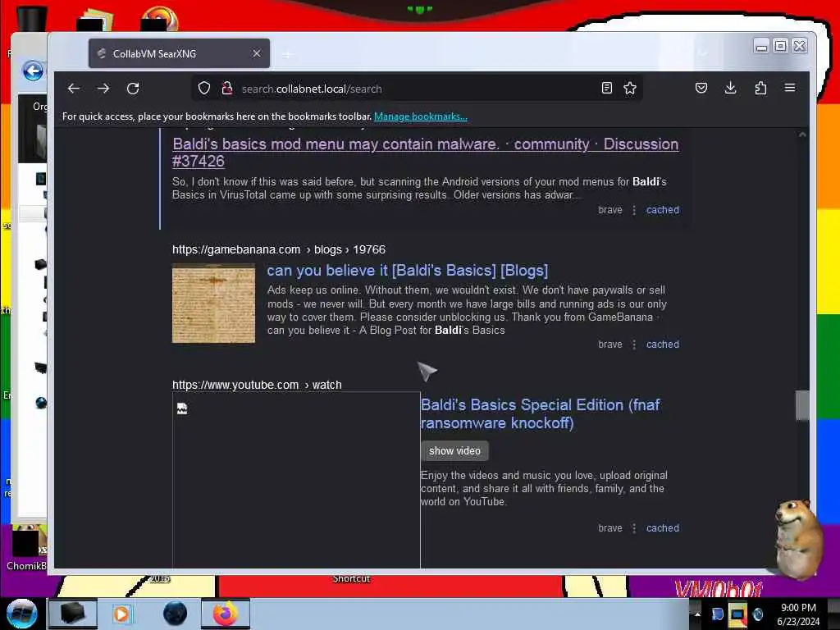Open the dark globe taskbar icon

pyautogui.click(x=176, y=614)
